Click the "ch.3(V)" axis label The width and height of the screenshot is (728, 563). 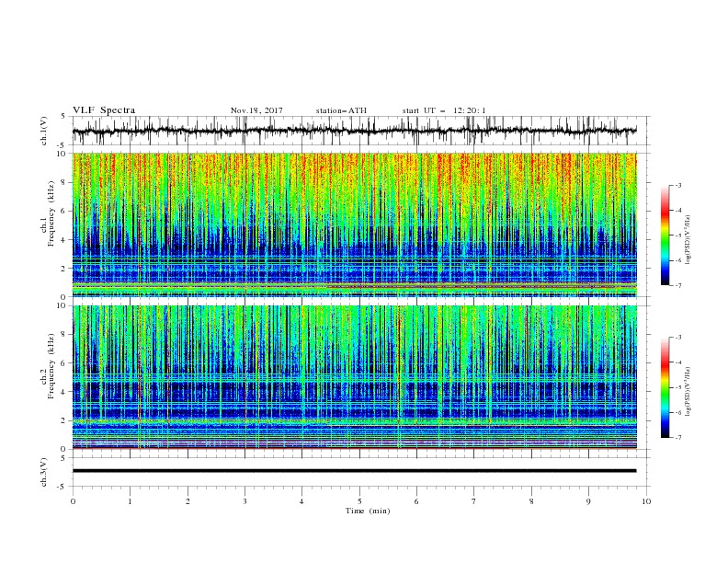coord(44,472)
